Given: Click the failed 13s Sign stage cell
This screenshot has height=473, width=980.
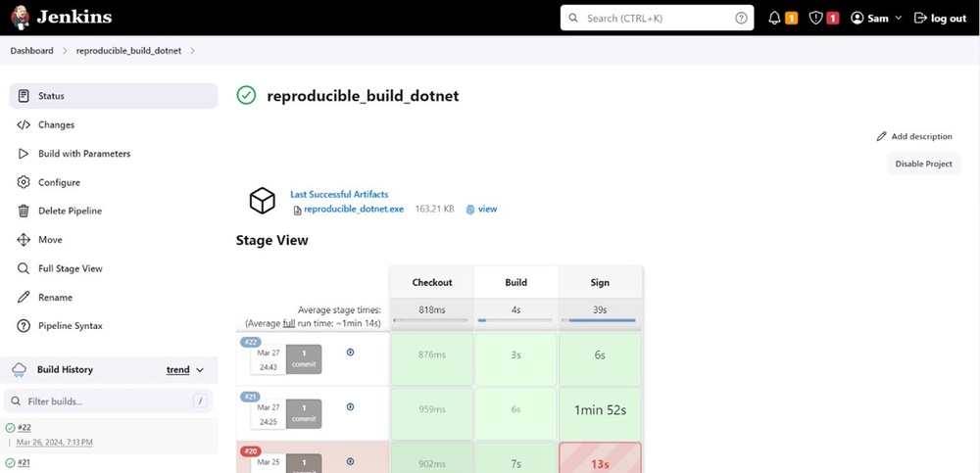Looking at the screenshot, I should [600, 457].
